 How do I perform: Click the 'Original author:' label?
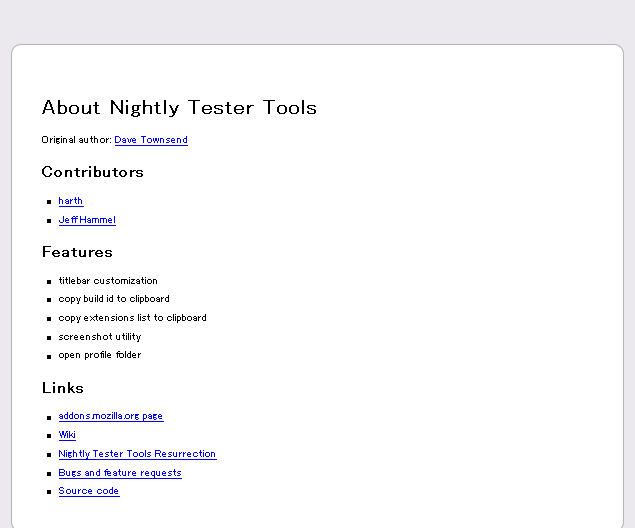pos(77,140)
